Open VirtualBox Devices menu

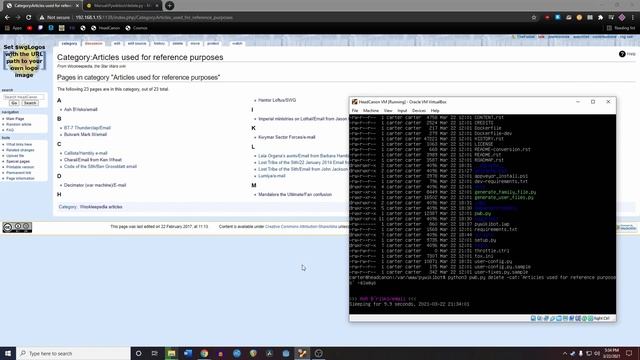(x=418, y=111)
